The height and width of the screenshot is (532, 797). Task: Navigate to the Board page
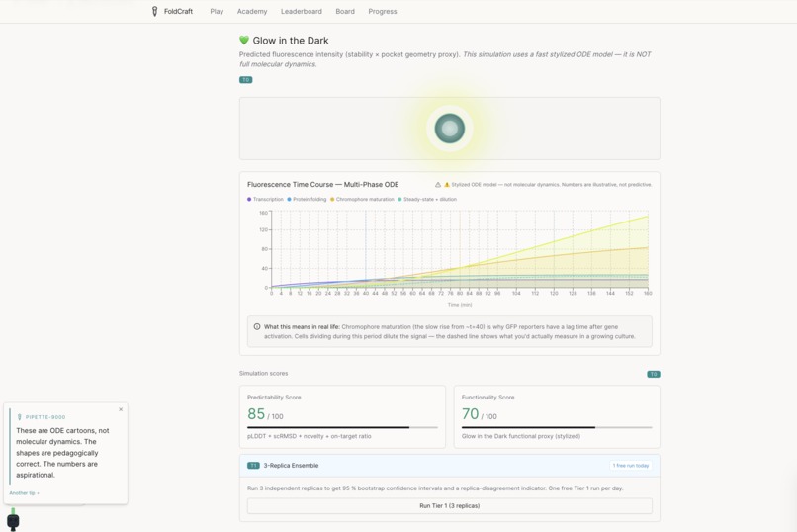point(345,11)
